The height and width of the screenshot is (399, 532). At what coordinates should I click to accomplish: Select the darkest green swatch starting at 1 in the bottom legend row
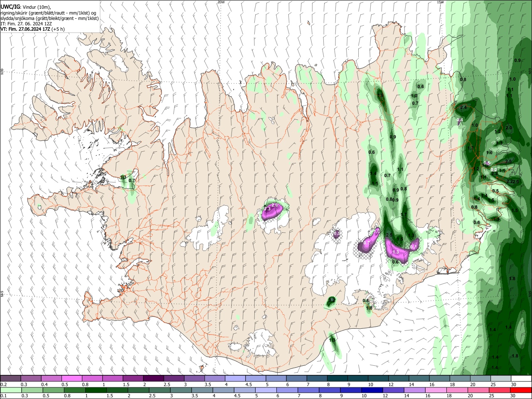pos(96,390)
